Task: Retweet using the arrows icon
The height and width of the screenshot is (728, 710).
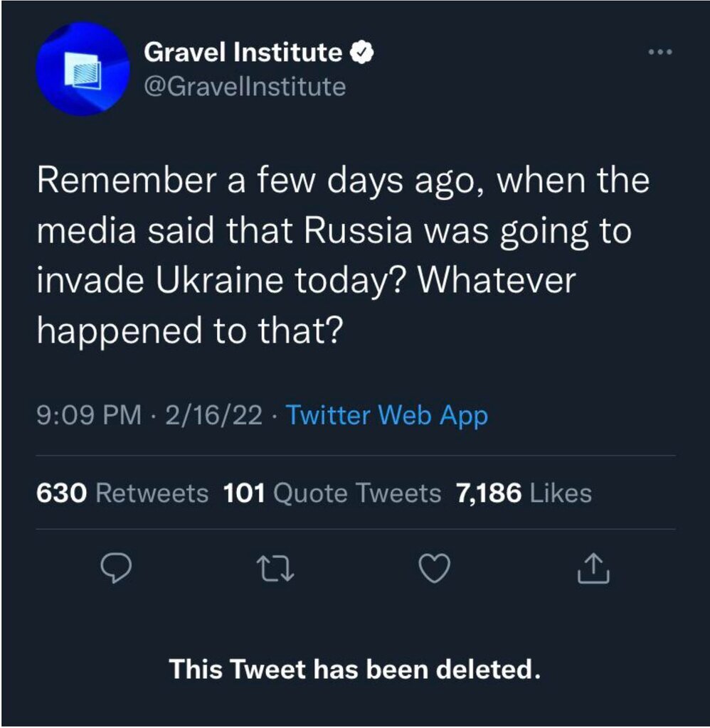Action: click(274, 567)
